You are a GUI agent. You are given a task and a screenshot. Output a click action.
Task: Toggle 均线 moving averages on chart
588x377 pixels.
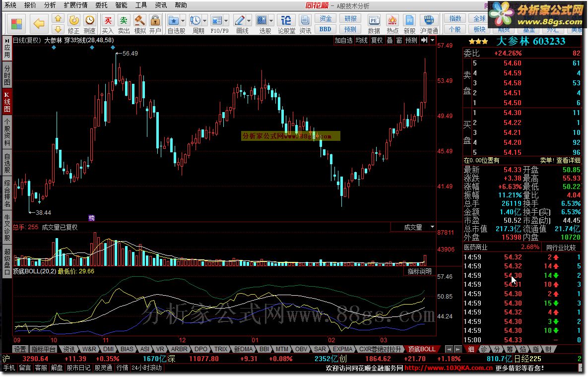(362, 40)
